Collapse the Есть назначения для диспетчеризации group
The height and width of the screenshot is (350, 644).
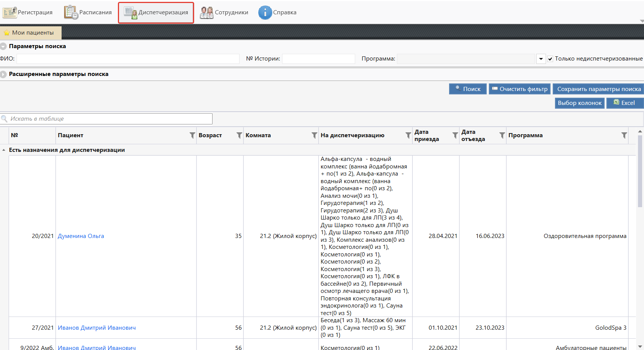click(x=4, y=150)
